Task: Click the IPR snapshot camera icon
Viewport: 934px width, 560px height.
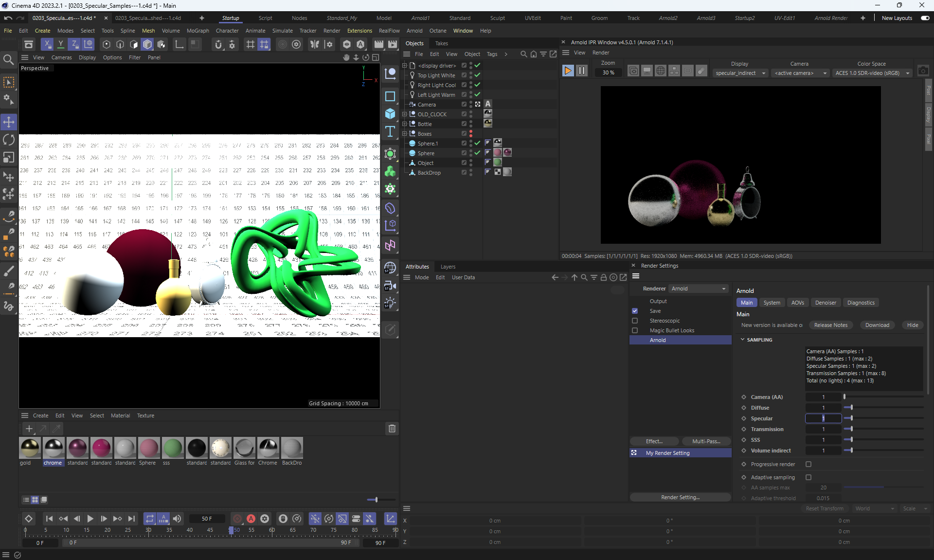Action: [x=923, y=71]
